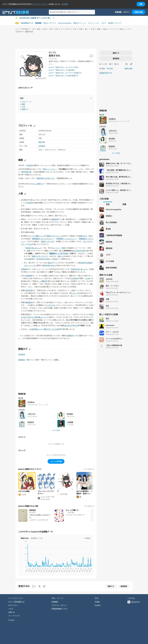Open main article character illustration thumbnail

coord(32,65)
